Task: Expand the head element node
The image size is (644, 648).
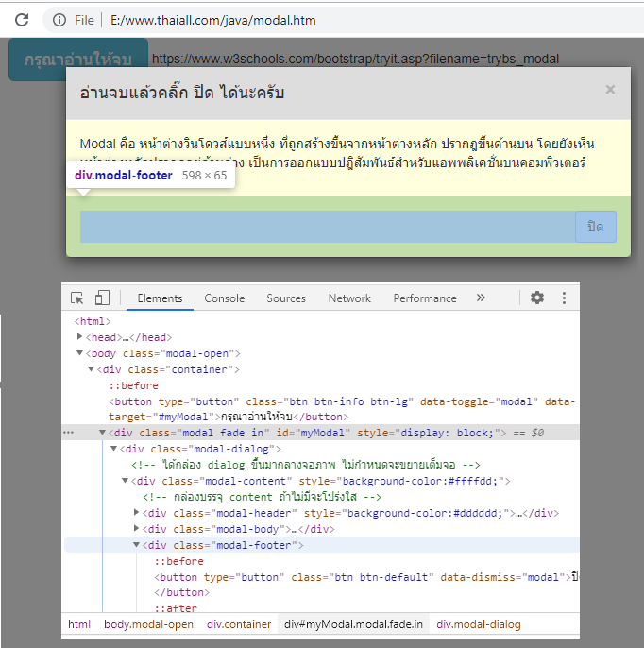Action: (80, 337)
